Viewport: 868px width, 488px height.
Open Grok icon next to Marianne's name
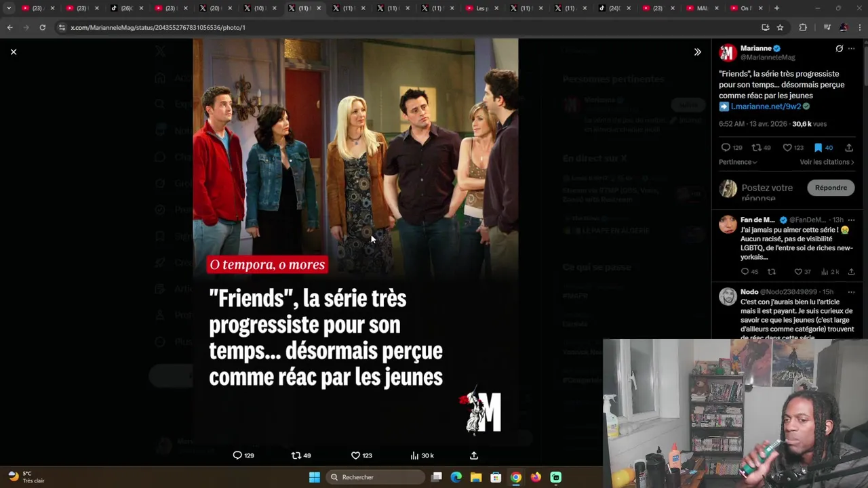[x=839, y=49]
